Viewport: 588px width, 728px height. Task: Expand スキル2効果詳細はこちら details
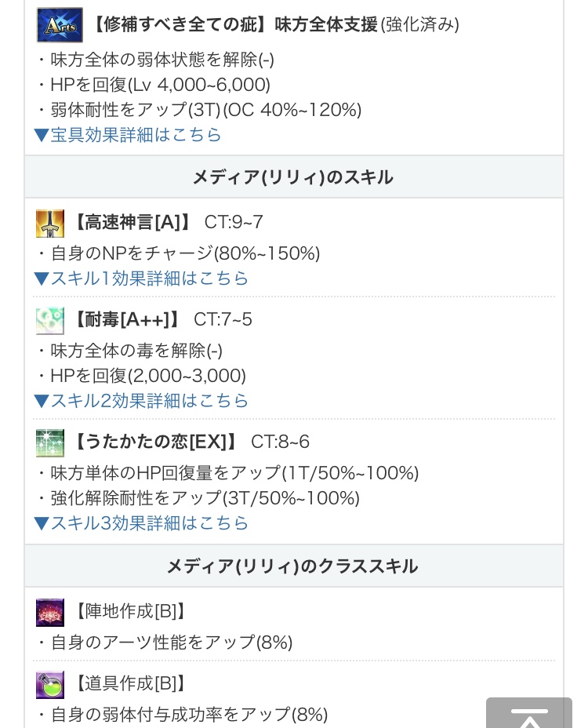coord(141,401)
